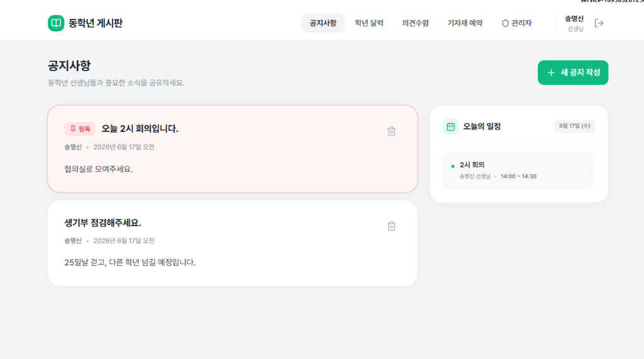Delete the '생기부 점검해주세요.' notice

pos(391,226)
